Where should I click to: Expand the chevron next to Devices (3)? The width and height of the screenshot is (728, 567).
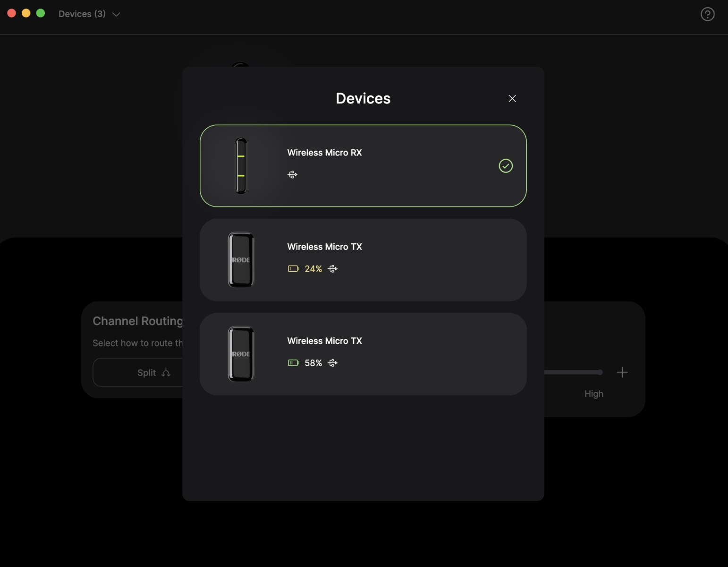click(x=116, y=15)
